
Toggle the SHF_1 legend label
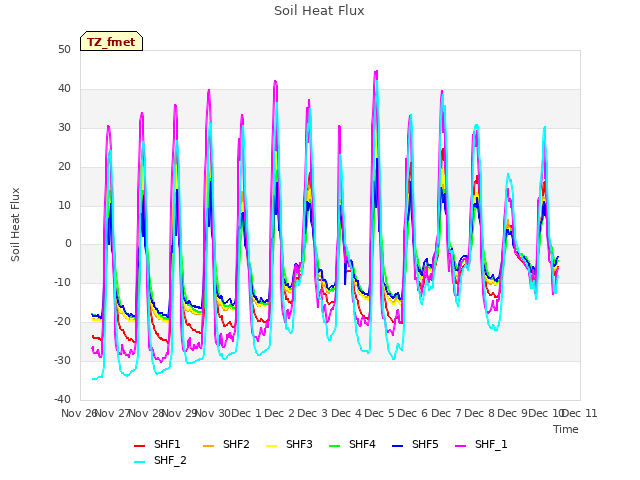(491, 444)
